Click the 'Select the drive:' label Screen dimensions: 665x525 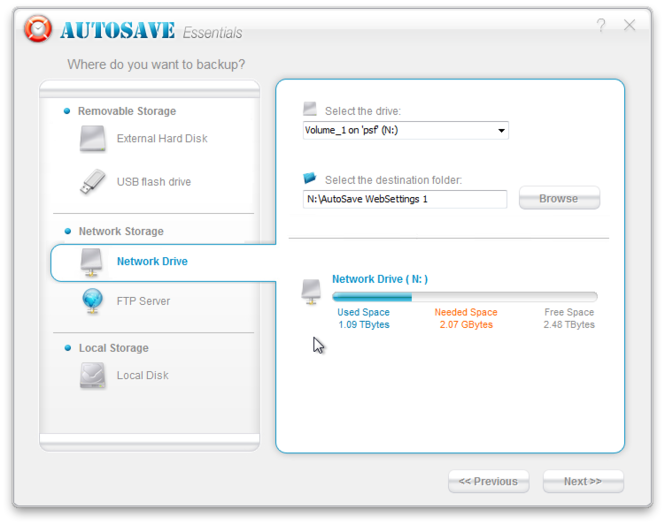(363, 111)
